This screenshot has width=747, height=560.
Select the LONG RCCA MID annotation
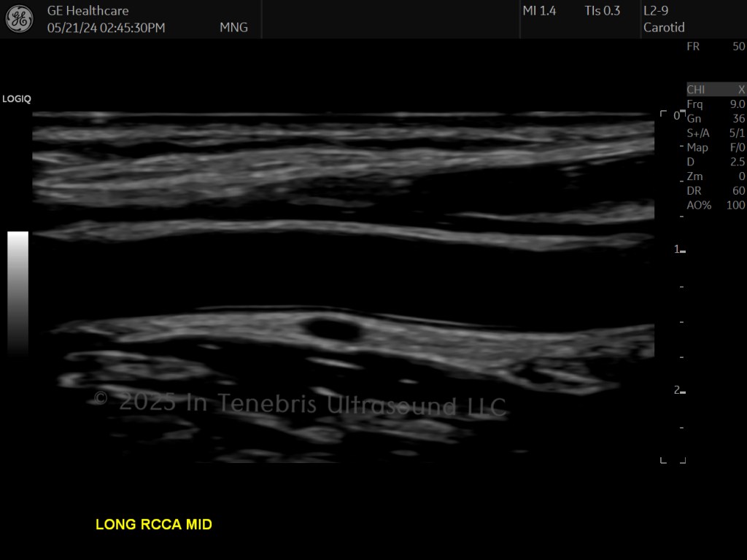154,524
